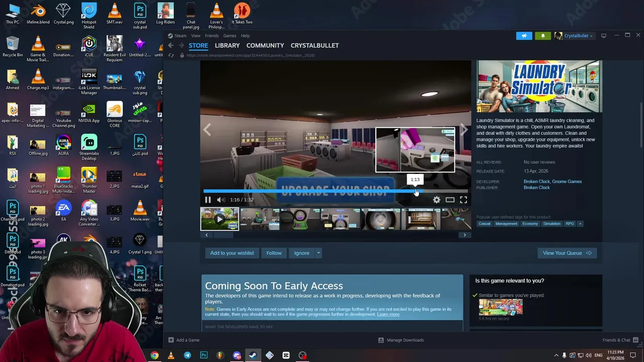Open Windows notification center icon
This screenshot has height=362, width=644.
coord(633,355)
